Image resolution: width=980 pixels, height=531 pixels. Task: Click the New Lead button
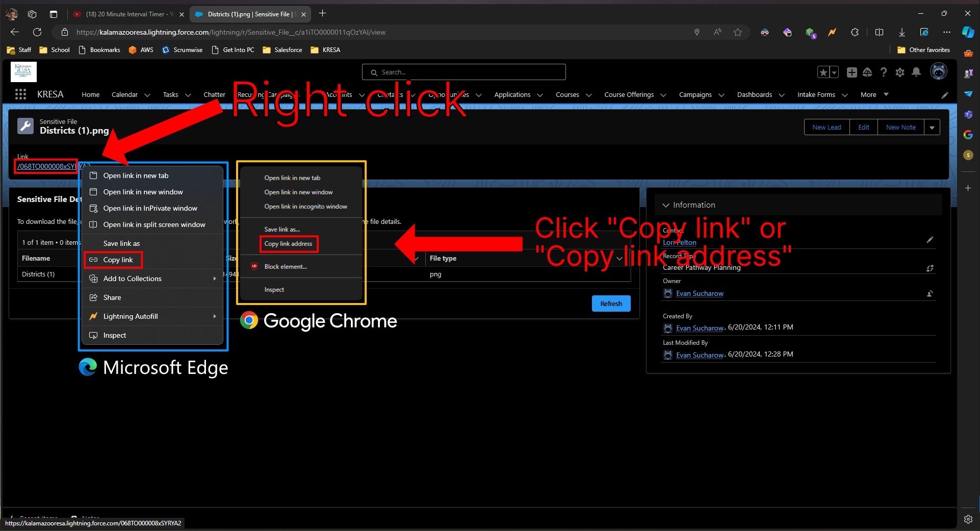point(827,127)
